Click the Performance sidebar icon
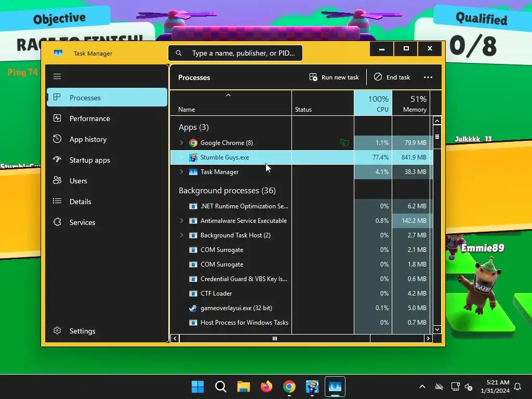This screenshot has height=399, width=532. click(57, 118)
